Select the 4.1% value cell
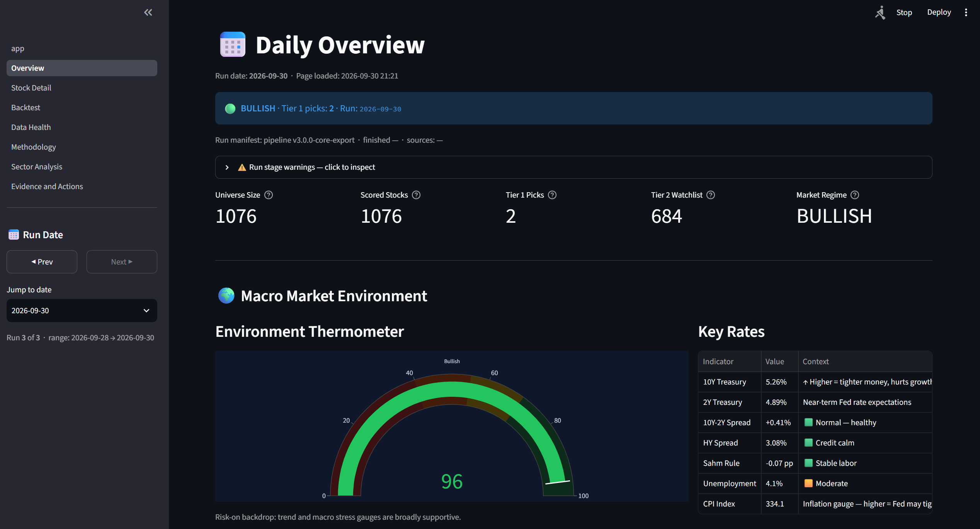This screenshot has width=980, height=529. (x=780, y=483)
